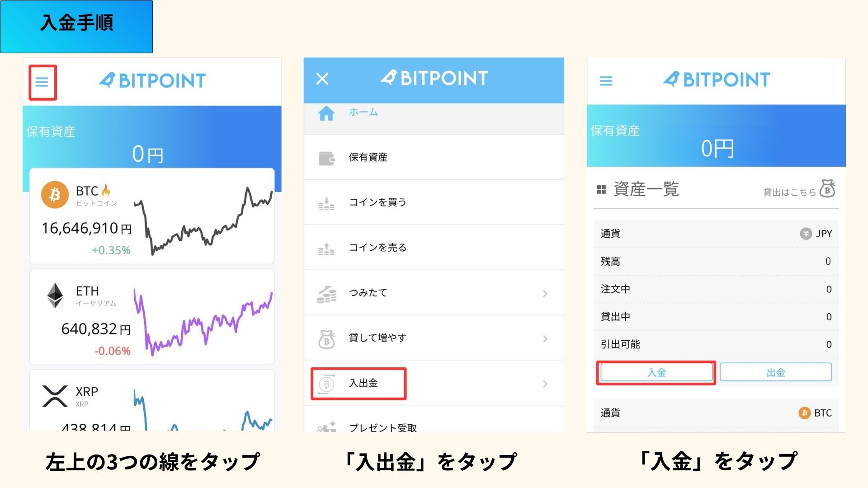
Task: Select the ETH Ethereum icon
Action: tap(56, 296)
